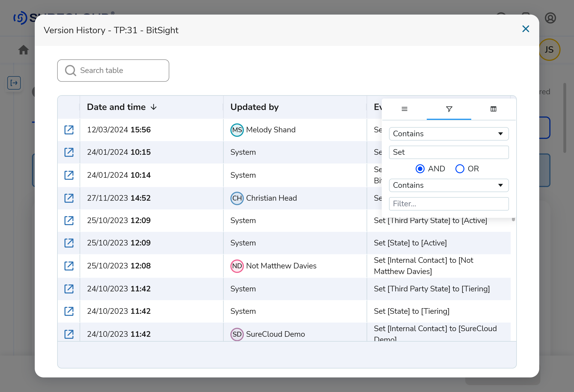Open the account profile icon top right
Viewport: 574px width, 392px height.
point(550,18)
